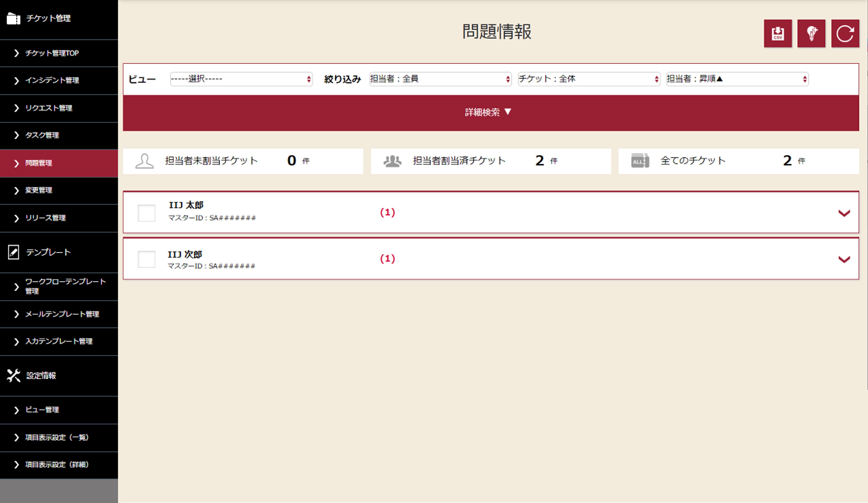Click the 問題情報 page title
The width and height of the screenshot is (868, 503).
[497, 32]
